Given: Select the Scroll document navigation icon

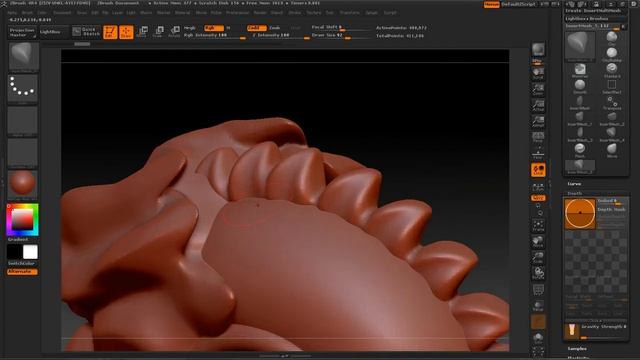Looking at the screenshot, I should (x=538, y=73).
